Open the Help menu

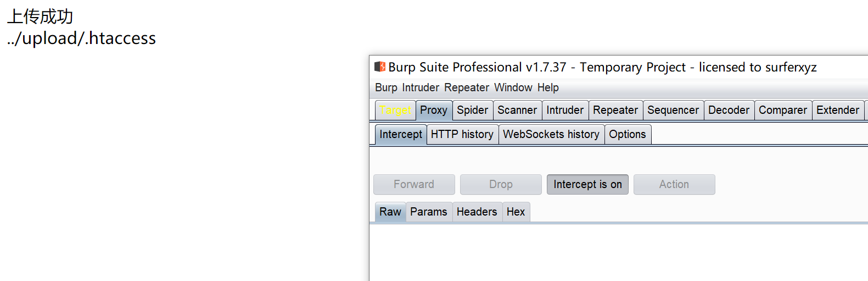pos(548,87)
